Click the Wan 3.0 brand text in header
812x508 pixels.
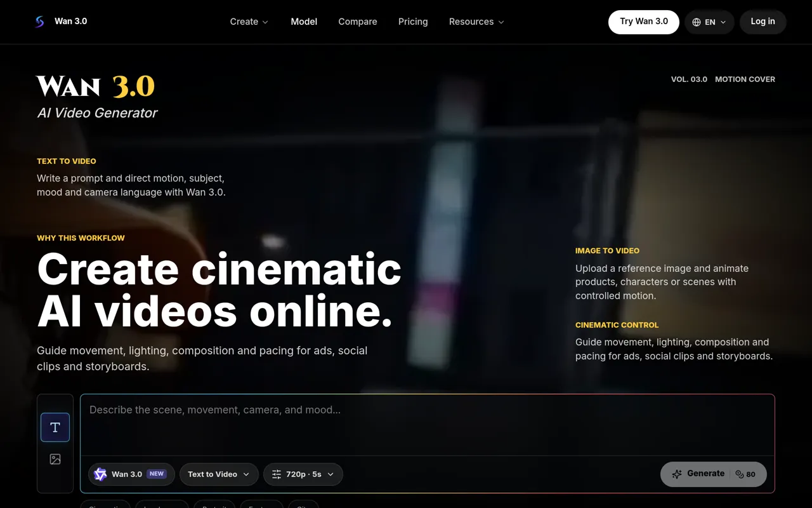tap(71, 21)
